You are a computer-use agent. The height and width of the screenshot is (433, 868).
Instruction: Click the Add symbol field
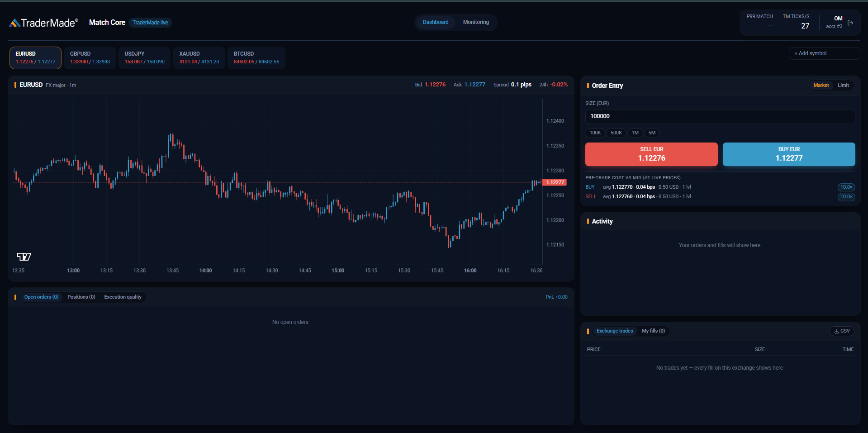pos(824,53)
